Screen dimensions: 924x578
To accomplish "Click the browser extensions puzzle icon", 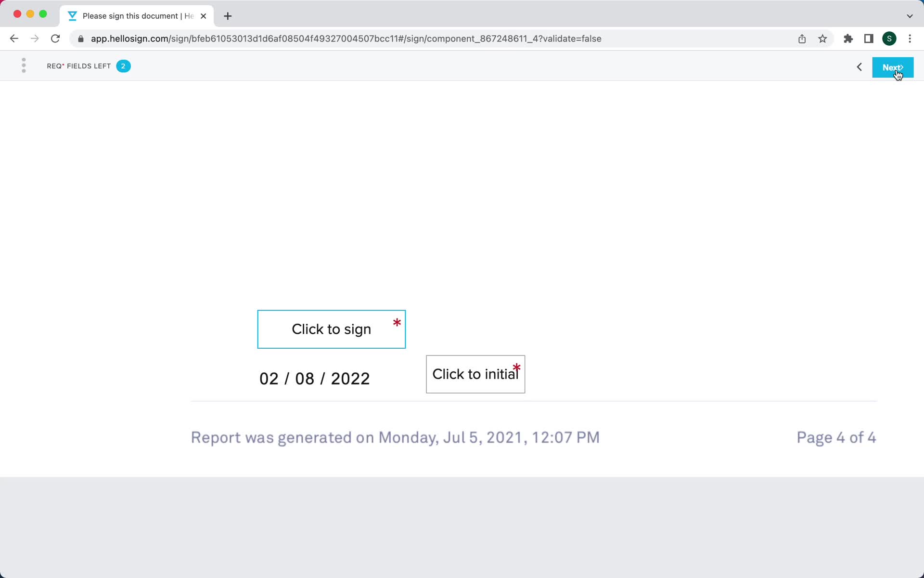I will (x=848, y=39).
